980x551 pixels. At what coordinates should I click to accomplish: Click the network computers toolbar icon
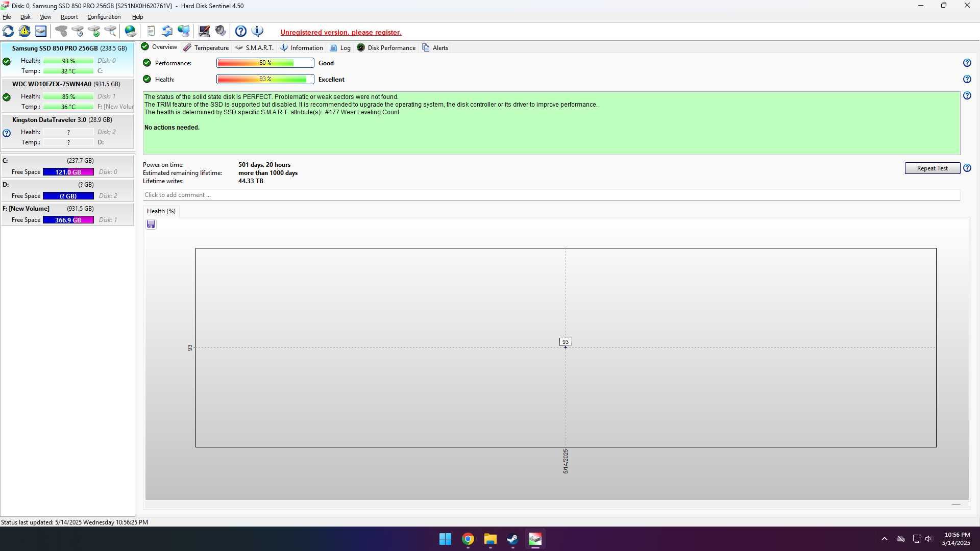point(184,32)
